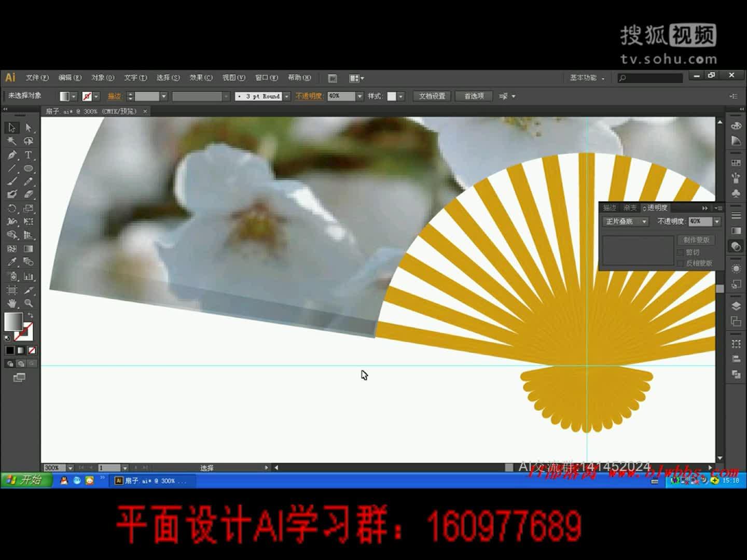The width and height of the screenshot is (747, 560).
Task: Open the 不透明度 value dropdown in transparency panel
Action: pyautogui.click(x=716, y=222)
